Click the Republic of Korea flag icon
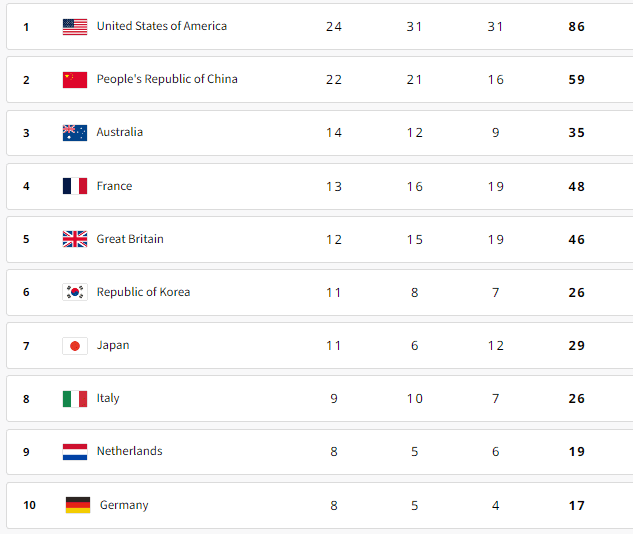Viewport: 633px width, 534px height. (x=75, y=292)
